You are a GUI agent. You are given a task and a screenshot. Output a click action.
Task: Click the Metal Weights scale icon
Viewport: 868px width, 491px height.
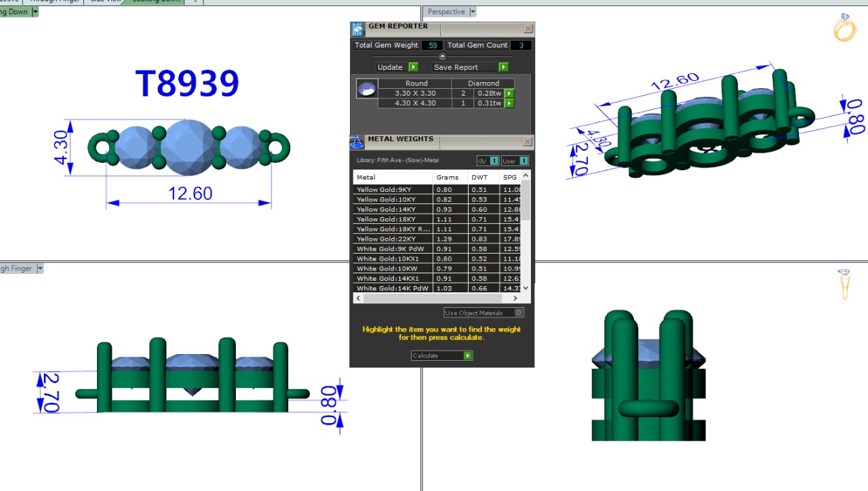[357, 142]
